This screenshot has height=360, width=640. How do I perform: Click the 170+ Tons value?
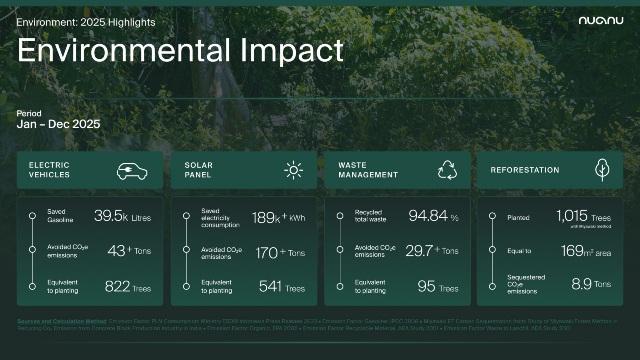click(280, 253)
